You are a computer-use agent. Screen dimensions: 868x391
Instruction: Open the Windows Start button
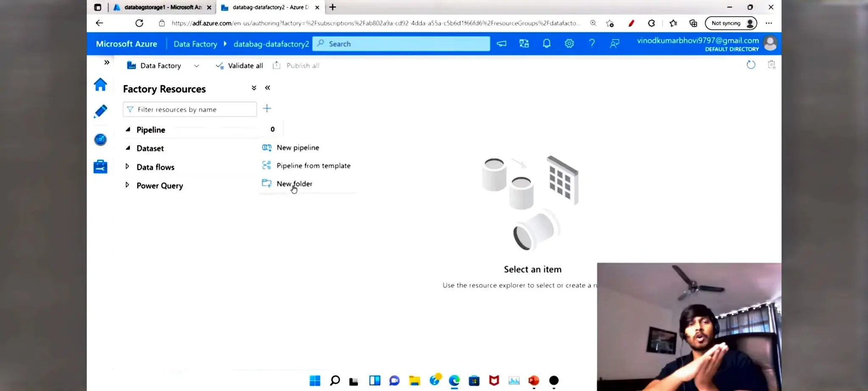315,380
